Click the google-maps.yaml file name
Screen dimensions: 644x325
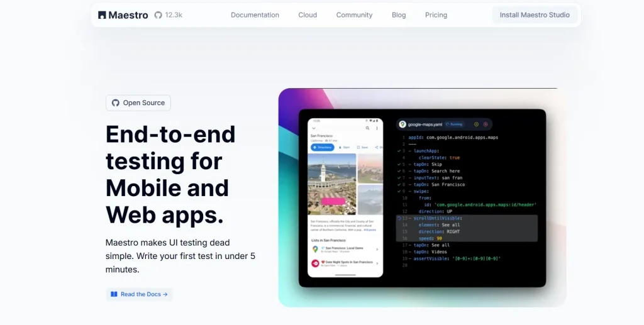pyautogui.click(x=425, y=124)
